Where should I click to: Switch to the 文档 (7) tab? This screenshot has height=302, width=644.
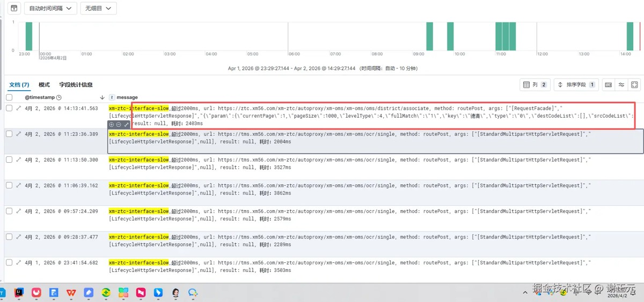coord(19,85)
